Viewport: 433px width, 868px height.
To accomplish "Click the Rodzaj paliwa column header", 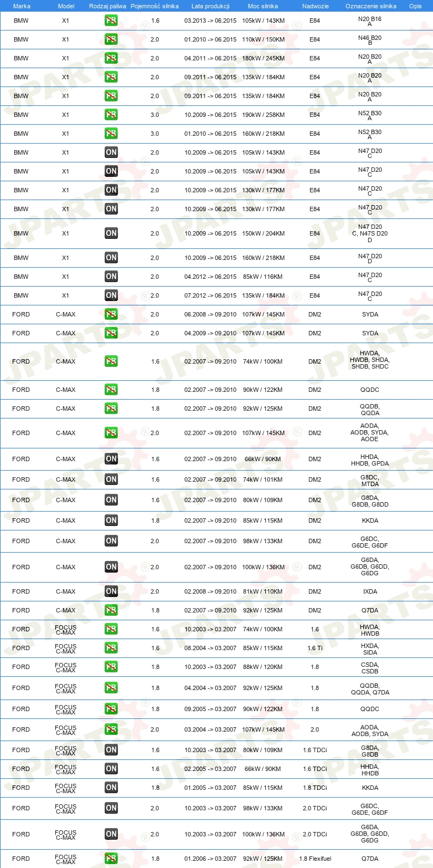I will [108, 6].
